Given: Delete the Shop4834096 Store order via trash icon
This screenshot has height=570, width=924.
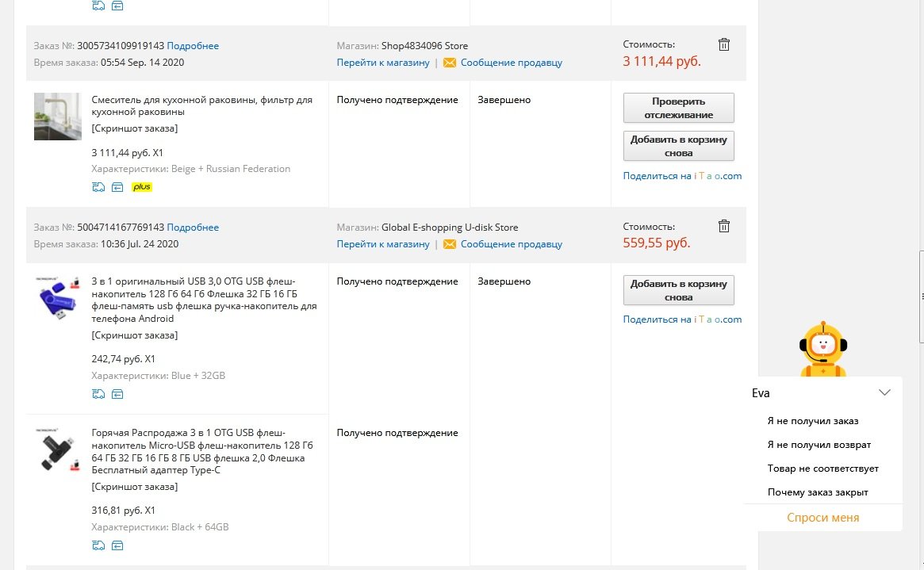Looking at the screenshot, I should (723, 44).
